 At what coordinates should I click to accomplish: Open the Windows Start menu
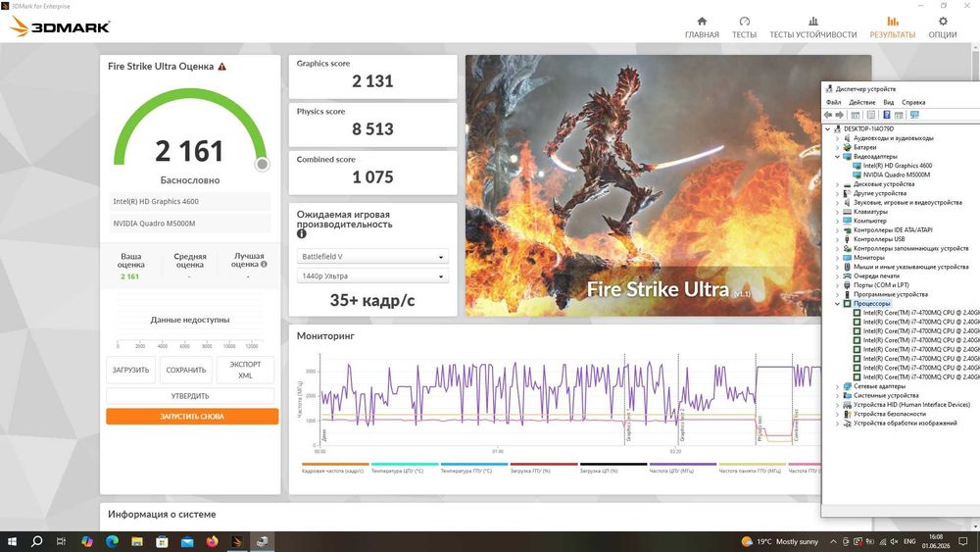(x=11, y=541)
